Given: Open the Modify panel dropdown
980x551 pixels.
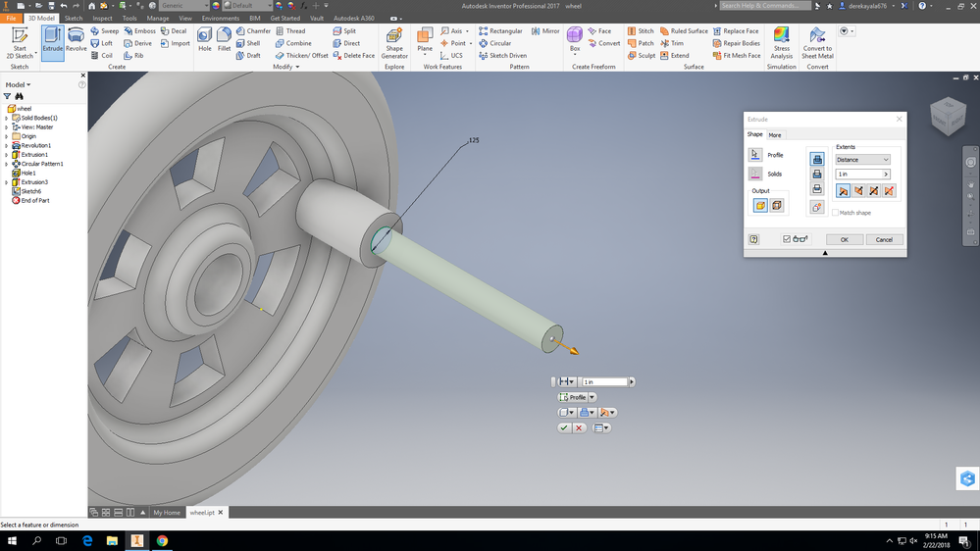Looking at the screenshot, I should (x=286, y=67).
